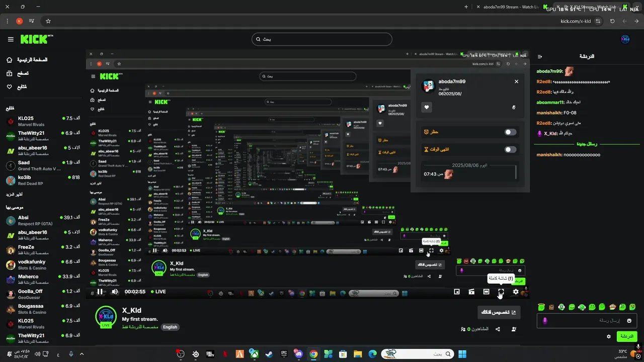
Task: Toggle the انتهى الوقت (timeout) switch in user card
Action: point(510,149)
